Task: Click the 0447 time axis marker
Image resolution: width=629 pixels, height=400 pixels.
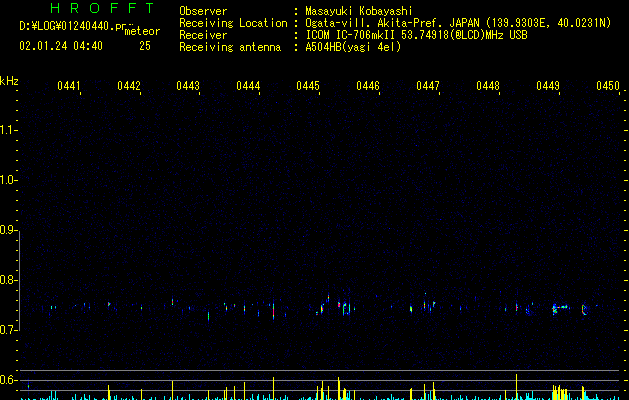Action: [428, 86]
